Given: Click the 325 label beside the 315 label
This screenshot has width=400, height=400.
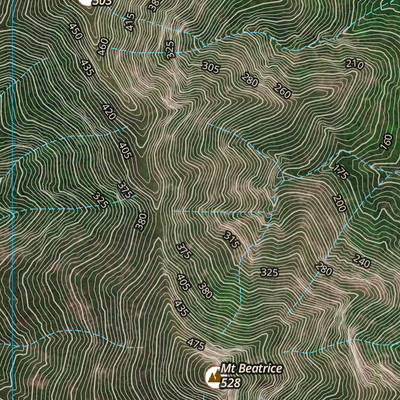Looking at the screenshot, I should pyautogui.click(x=269, y=272).
